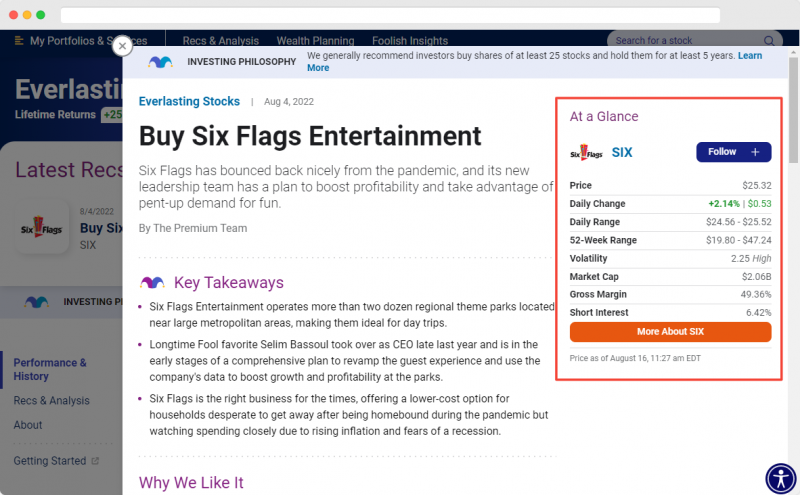Click the Six Flags logo in At a Glance

tap(586, 152)
